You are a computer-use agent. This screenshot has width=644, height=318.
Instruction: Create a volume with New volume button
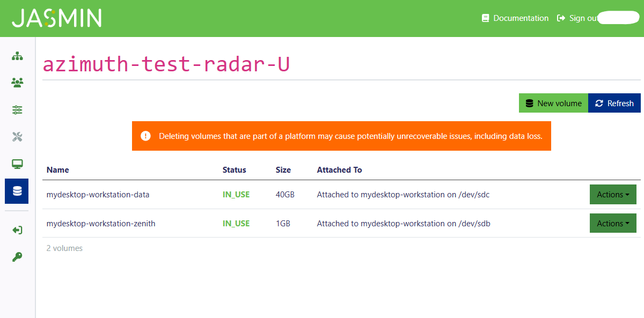[x=553, y=103]
